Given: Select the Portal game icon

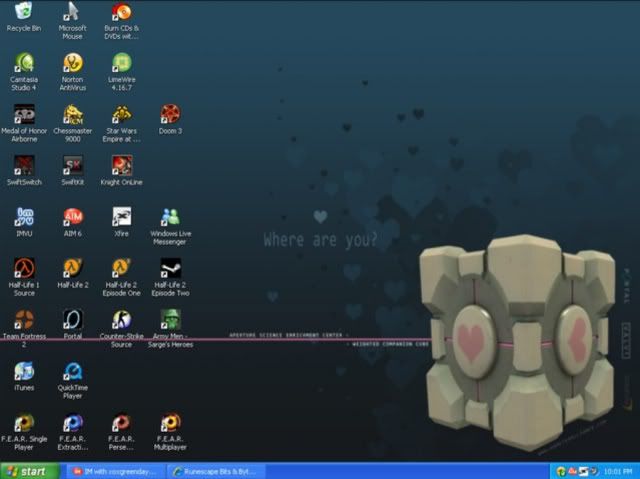Looking at the screenshot, I should pyautogui.click(x=72, y=319).
